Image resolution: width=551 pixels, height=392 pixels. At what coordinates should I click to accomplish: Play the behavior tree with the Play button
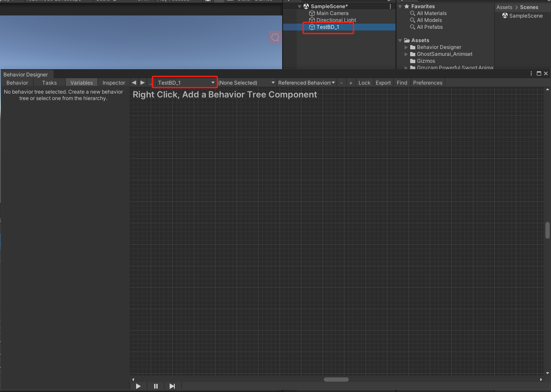[x=138, y=386]
